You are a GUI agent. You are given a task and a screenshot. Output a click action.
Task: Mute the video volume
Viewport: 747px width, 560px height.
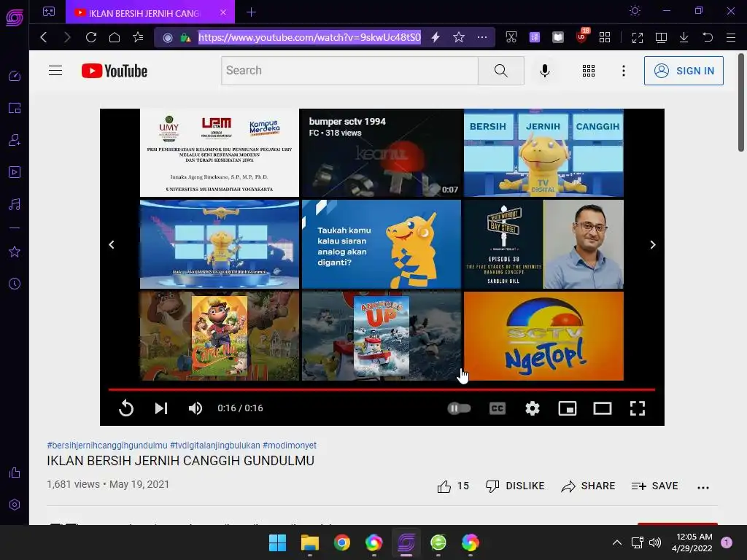click(196, 408)
